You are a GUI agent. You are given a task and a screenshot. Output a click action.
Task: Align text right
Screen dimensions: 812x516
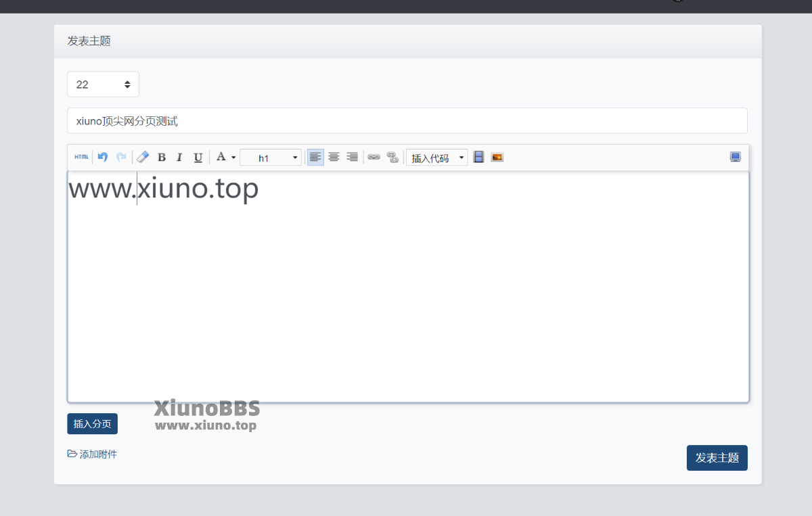click(x=352, y=158)
